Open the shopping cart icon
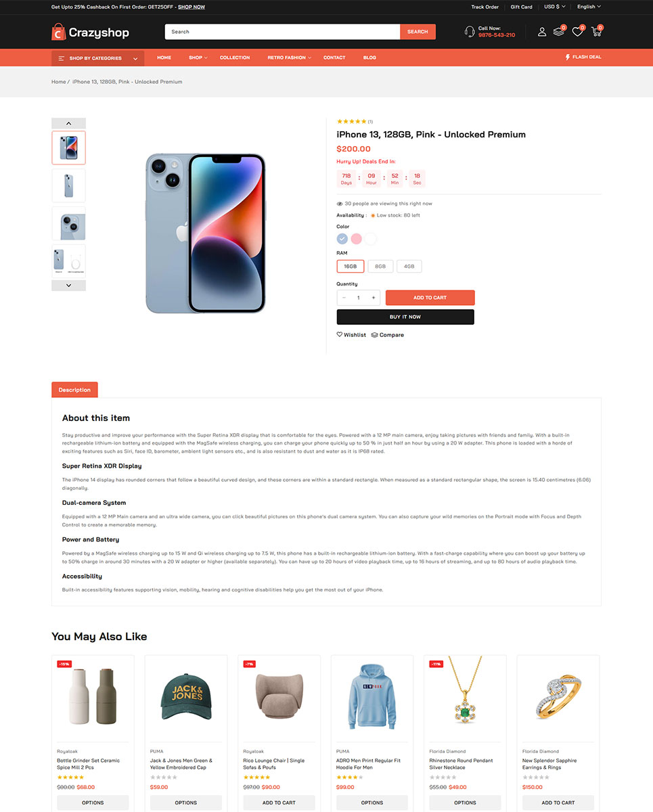This screenshot has width=653, height=812. (596, 32)
